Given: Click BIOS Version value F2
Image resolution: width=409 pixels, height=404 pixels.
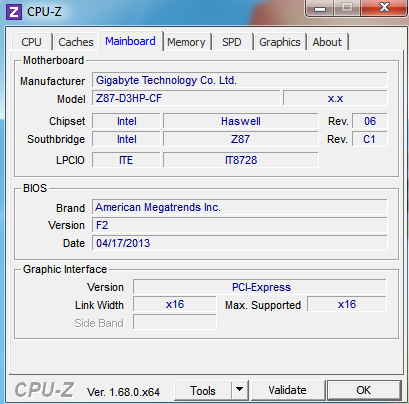Looking at the screenshot, I should [x=240, y=225].
